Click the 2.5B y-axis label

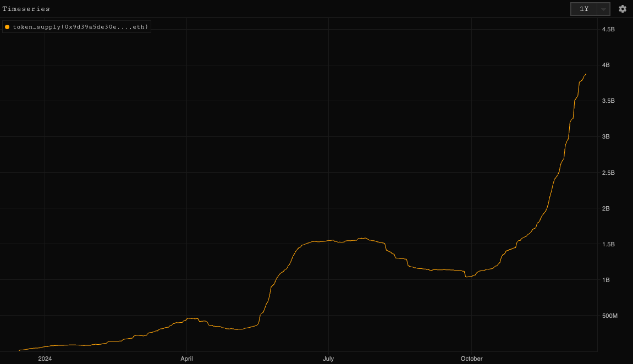(x=608, y=173)
